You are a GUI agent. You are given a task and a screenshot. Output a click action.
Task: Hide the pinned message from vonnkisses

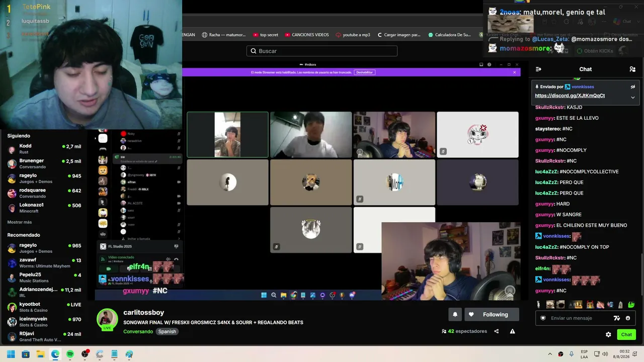(x=633, y=87)
